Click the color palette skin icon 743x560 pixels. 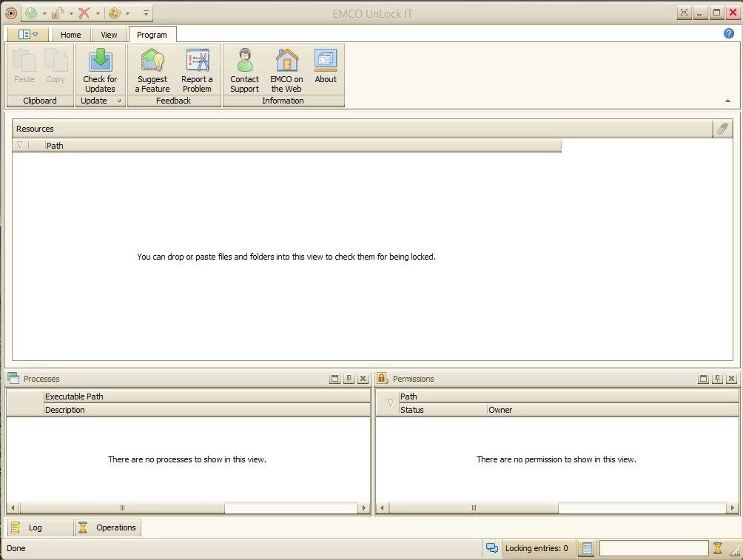[114, 13]
